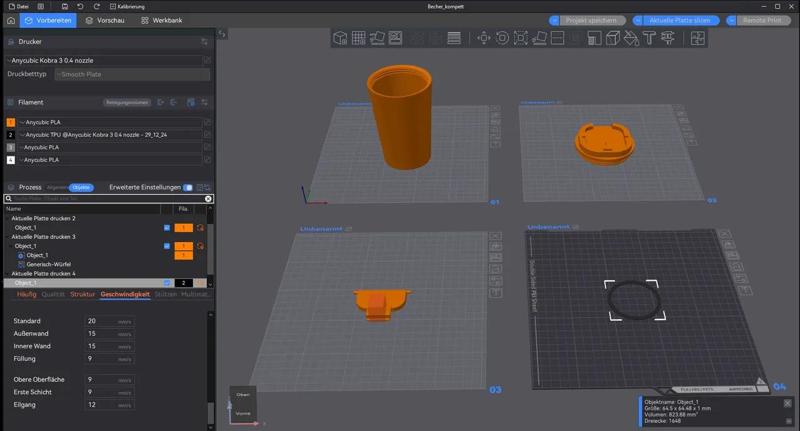
Task: Open the Qualität settings tab
Action: (x=53, y=294)
